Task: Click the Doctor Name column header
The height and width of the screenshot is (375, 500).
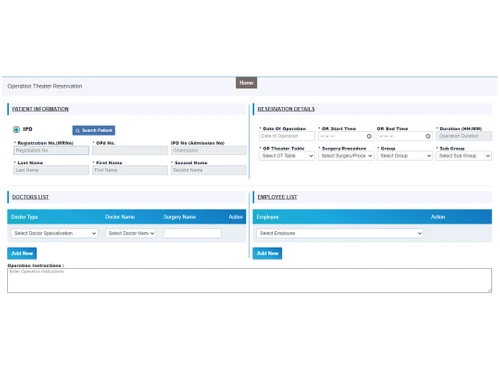Action: pyautogui.click(x=120, y=217)
